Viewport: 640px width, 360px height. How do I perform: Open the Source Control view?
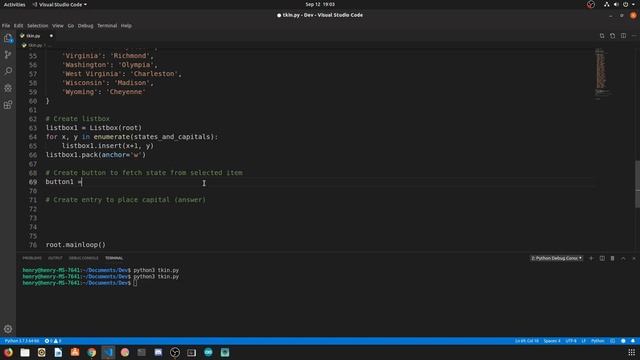click(8, 55)
